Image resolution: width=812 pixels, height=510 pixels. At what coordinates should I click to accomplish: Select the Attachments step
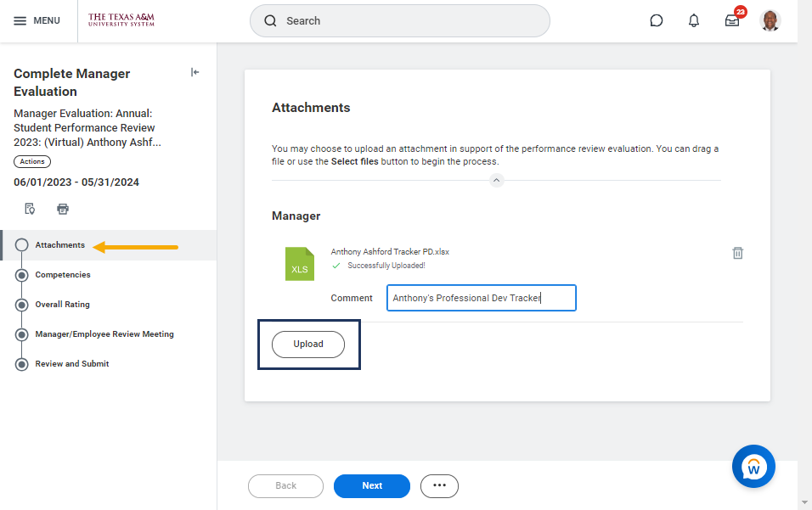[59, 245]
